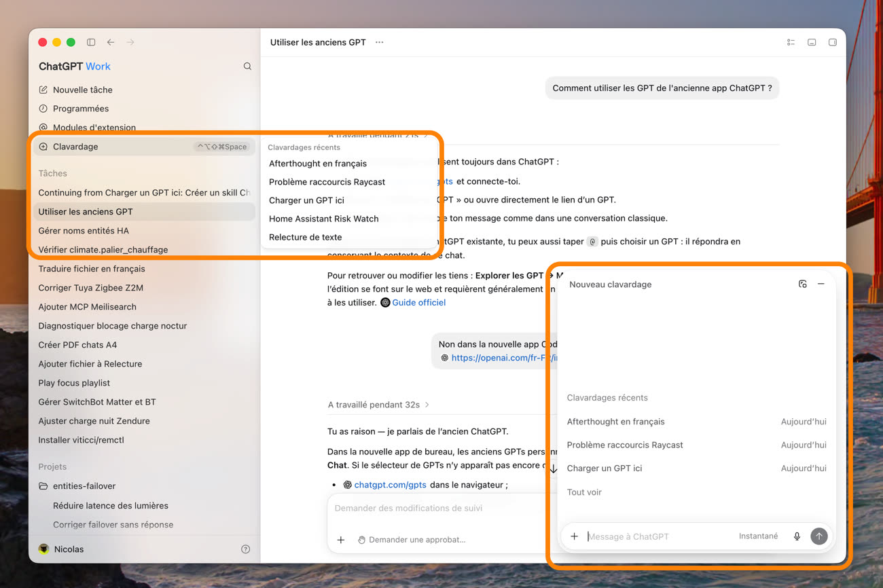
Task: Click the plus icon in the follow-up composer
Action: [x=341, y=540]
